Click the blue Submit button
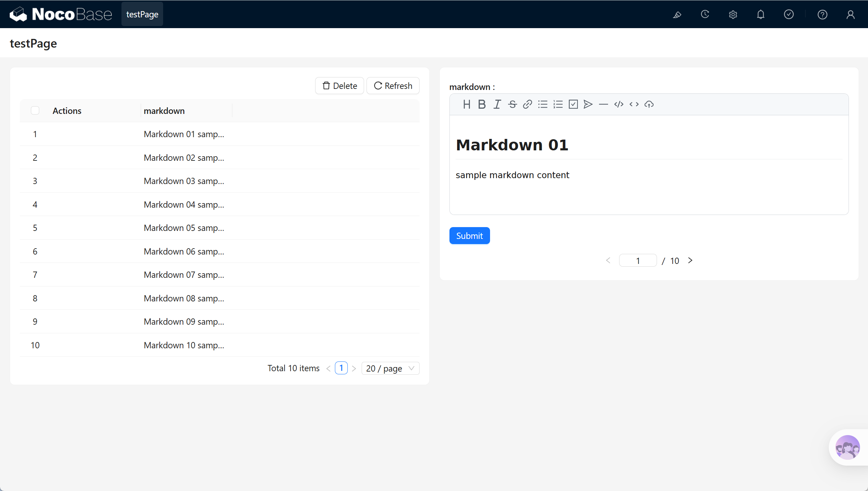The height and width of the screenshot is (491, 868). pyautogui.click(x=470, y=236)
